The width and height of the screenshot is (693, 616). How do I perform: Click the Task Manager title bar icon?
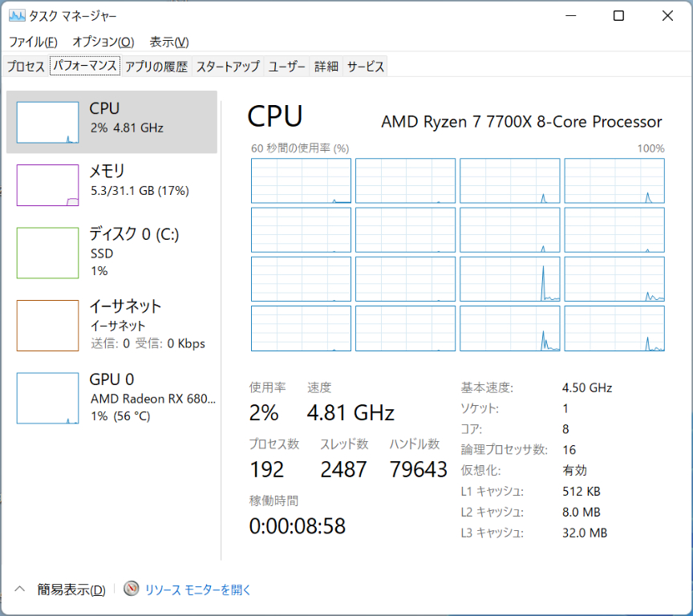[x=17, y=16]
